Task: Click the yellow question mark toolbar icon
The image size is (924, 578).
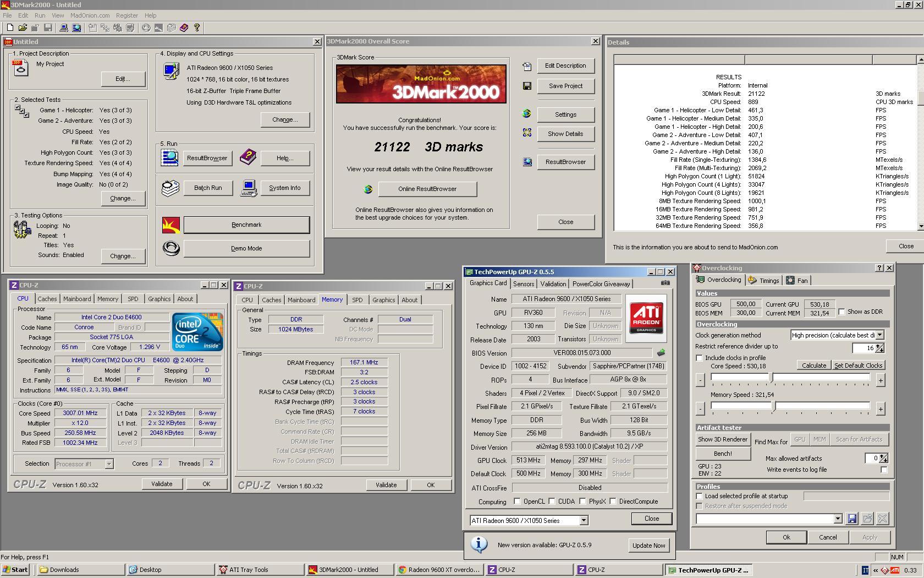Action: pos(197,28)
